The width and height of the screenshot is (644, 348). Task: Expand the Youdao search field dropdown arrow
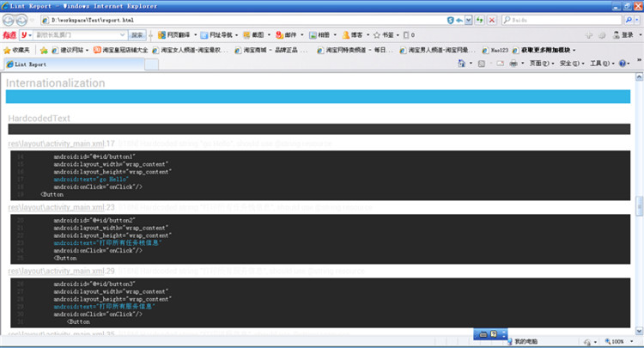pos(123,35)
